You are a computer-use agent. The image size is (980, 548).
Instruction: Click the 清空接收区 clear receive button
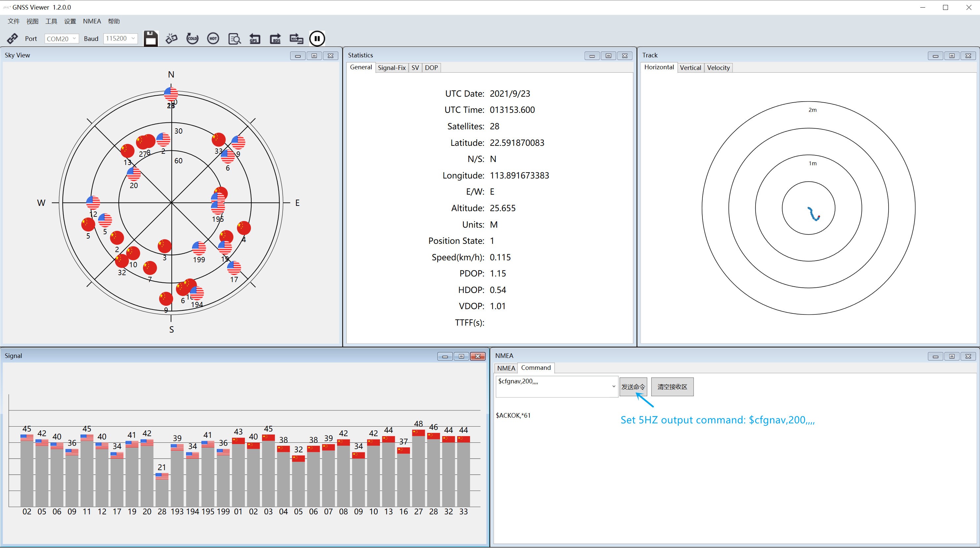click(672, 386)
